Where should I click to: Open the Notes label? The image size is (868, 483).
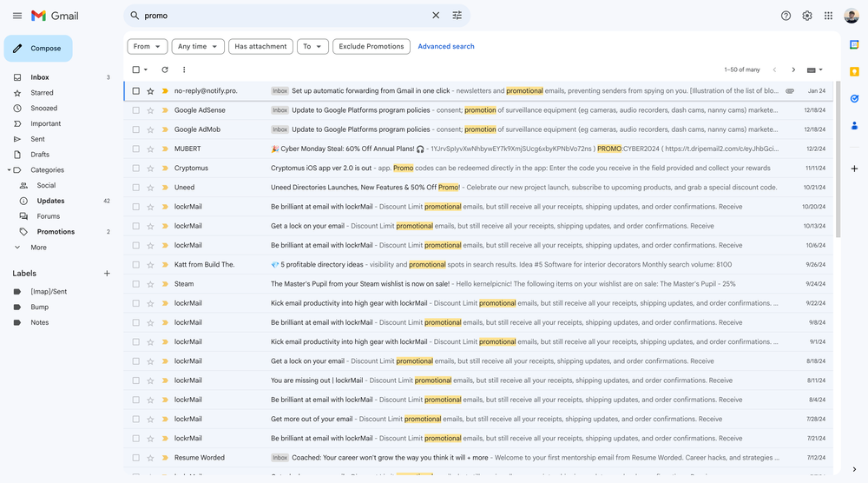coord(39,322)
